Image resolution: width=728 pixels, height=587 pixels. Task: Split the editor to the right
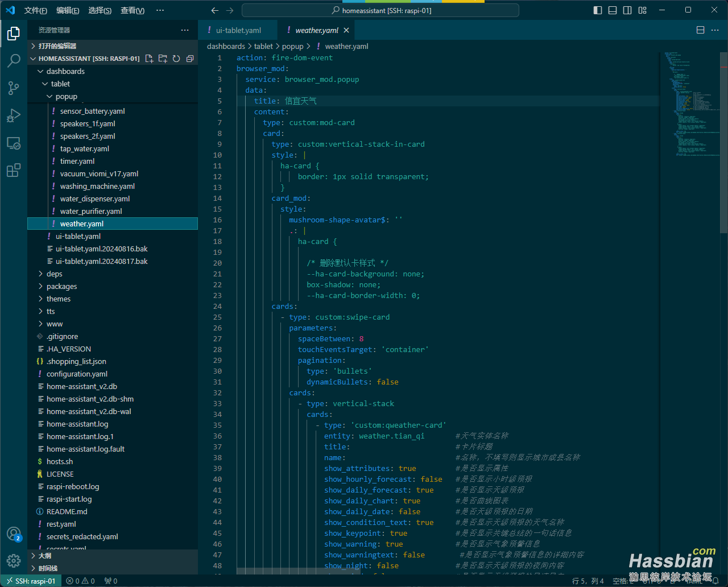coord(701,30)
